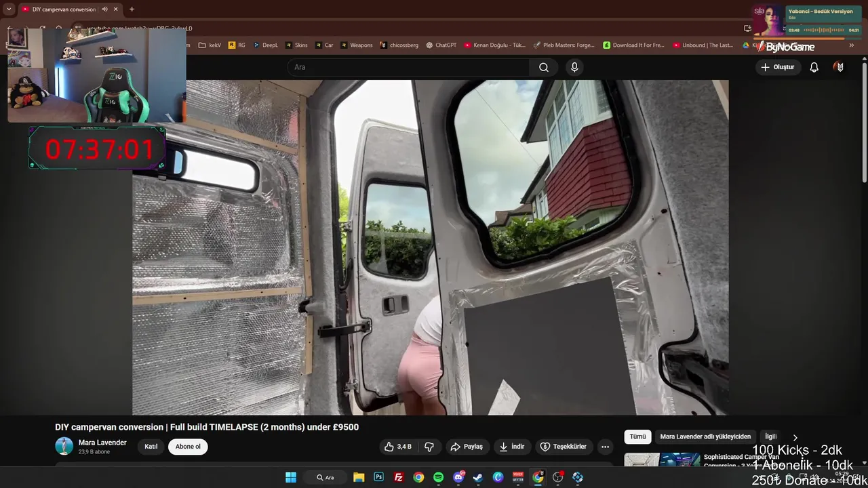Screen dimensions: 868x488
Task: Click the Paylaş share button
Action: coord(467,447)
